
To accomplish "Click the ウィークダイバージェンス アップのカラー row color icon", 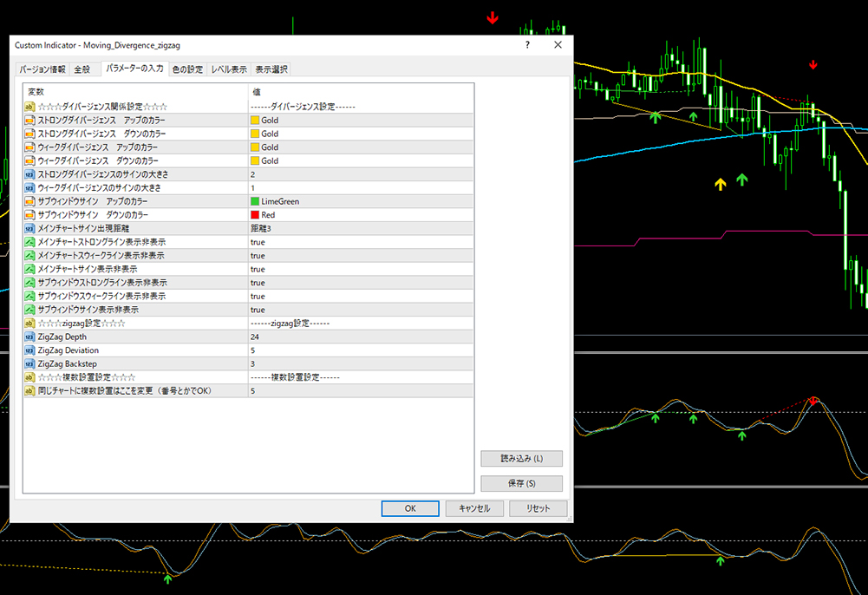I will 29,147.
